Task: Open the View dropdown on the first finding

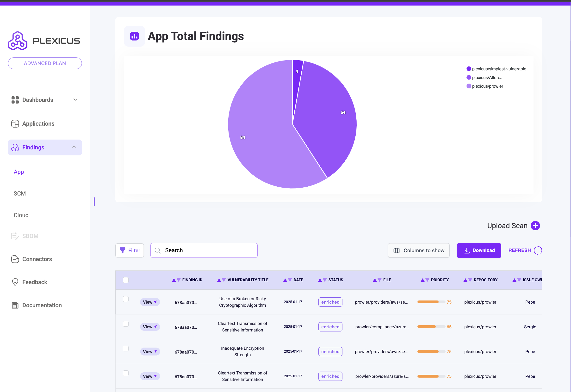Action: click(150, 302)
